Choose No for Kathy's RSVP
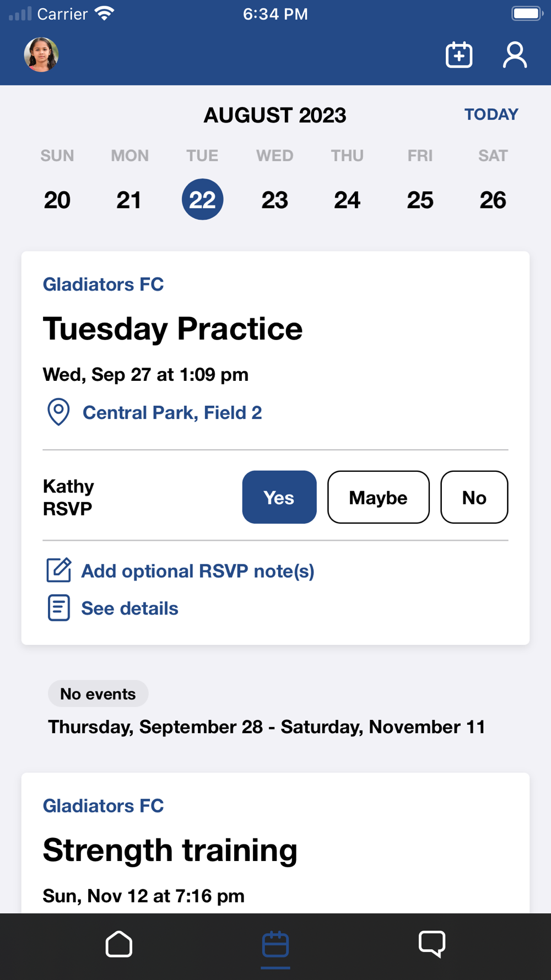Viewport: 551px width, 980px height. click(x=474, y=497)
